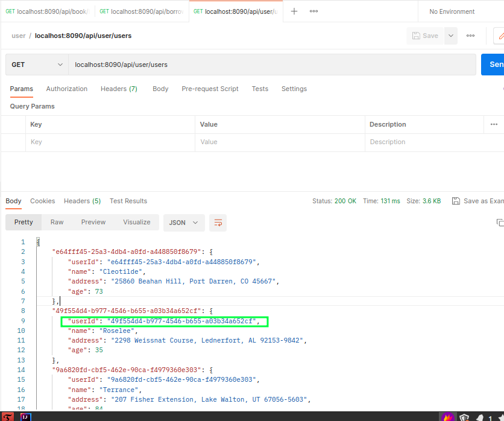Click the query param Value input
The image size is (504, 421).
[x=280, y=142]
